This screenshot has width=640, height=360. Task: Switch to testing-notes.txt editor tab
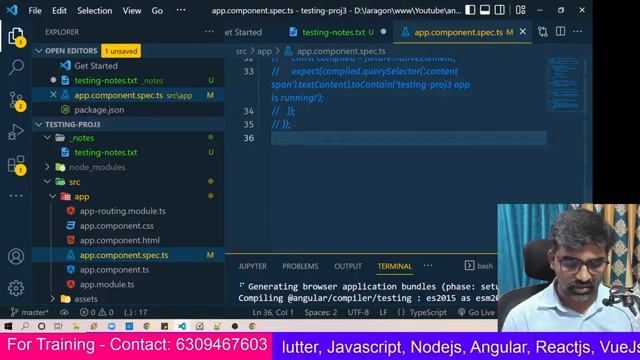click(338, 32)
